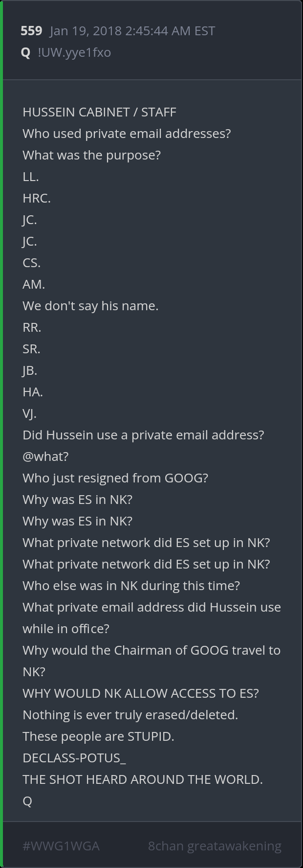The height and width of the screenshot is (868, 303).
Task: Click the line "Who used private email addresses?"
Action: point(127,134)
